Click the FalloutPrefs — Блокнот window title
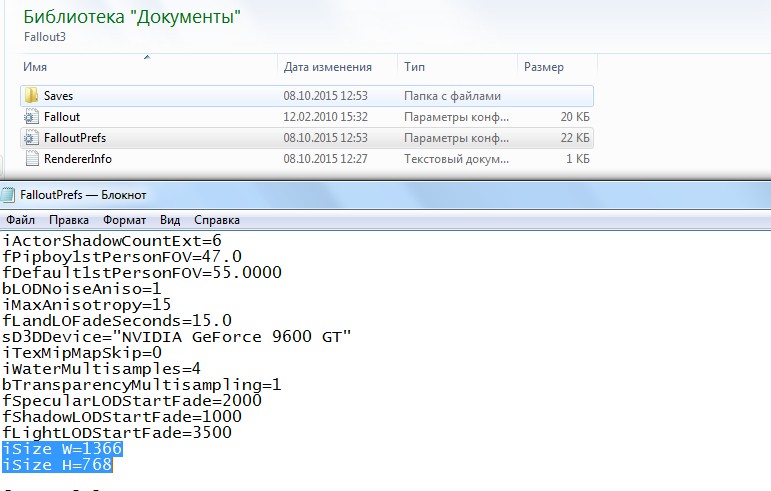The image size is (771, 491). coord(83,195)
